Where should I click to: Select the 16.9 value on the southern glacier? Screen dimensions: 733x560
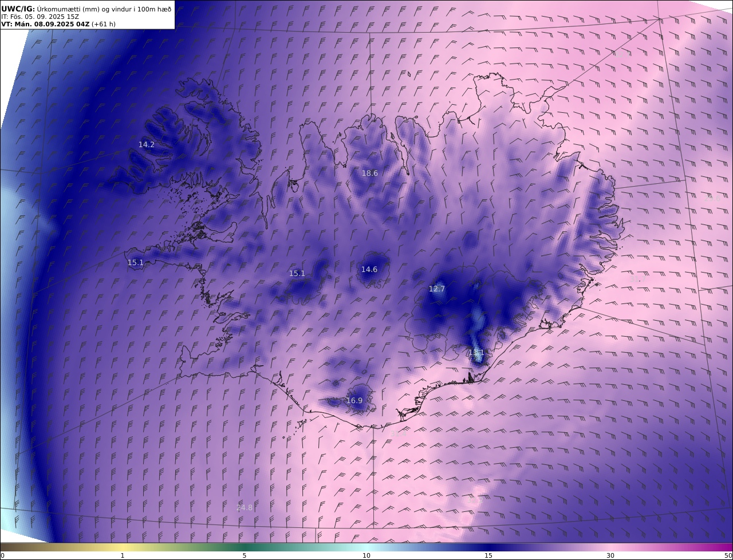click(354, 401)
